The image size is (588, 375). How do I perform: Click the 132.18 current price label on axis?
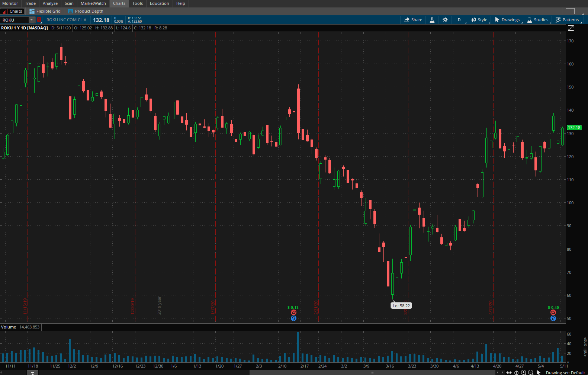pos(574,128)
